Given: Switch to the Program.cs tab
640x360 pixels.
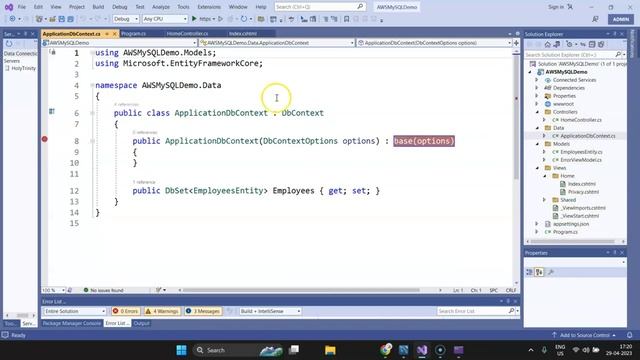Looking at the screenshot, I should [133, 33].
